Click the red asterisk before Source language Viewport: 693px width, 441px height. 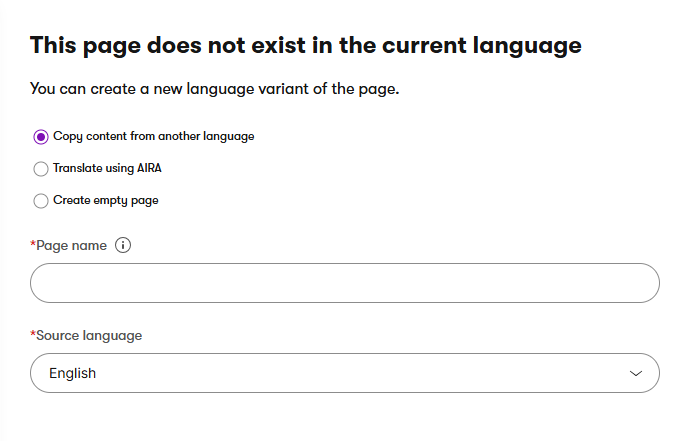[x=33, y=334]
